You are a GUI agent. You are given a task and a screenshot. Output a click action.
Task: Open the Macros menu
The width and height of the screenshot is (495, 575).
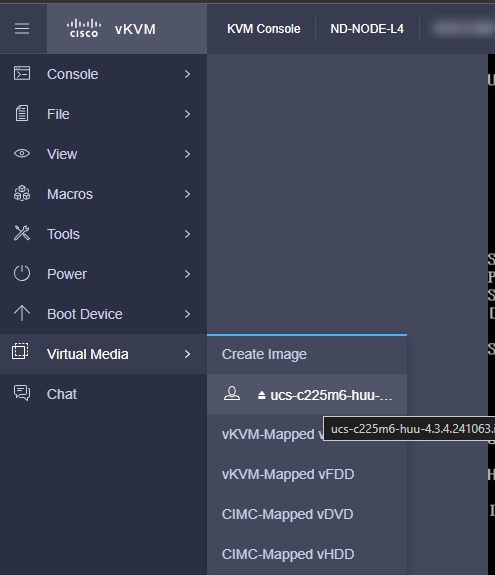103,194
